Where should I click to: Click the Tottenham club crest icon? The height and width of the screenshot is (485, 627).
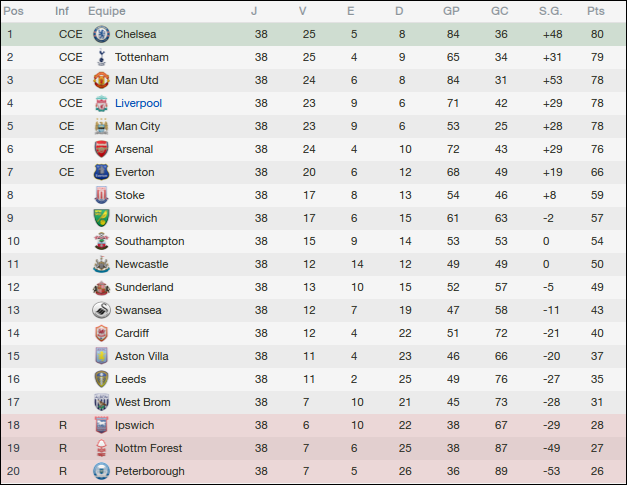[100, 57]
